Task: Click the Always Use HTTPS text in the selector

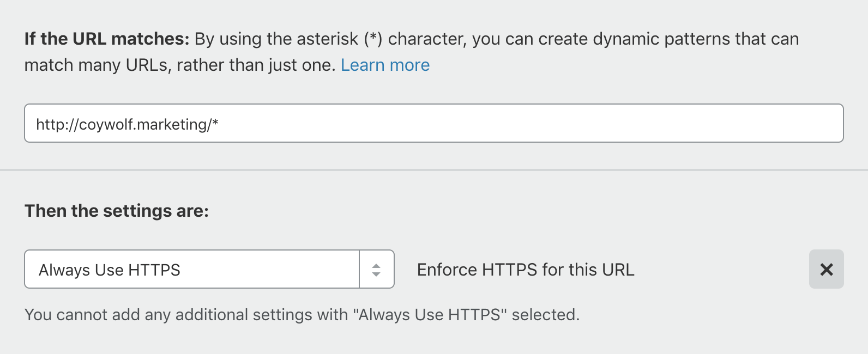Action: click(x=109, y=269)
